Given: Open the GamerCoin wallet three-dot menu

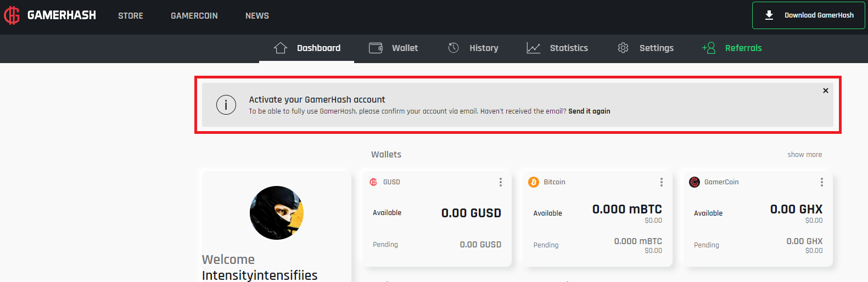Looking at the screenshot, I should [822, 182].
